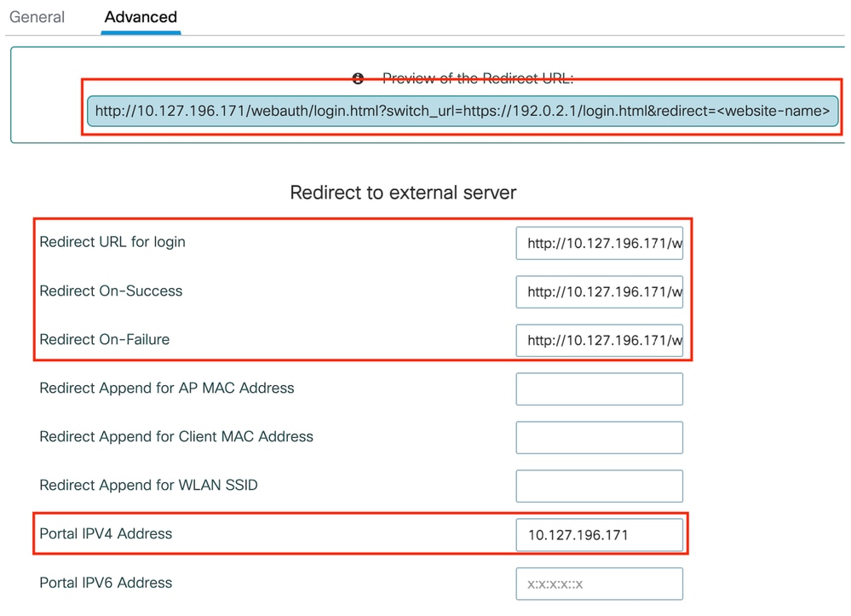Viewport: 851px width, 616px height.
Task: Select the Advanced tab
Action: [x=141, y=17]
